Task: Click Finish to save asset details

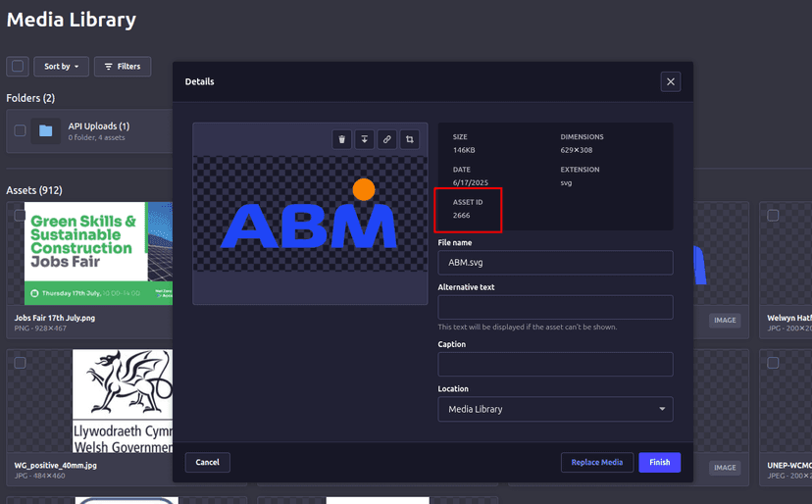Action: pyautogui.click(x=659, y=463)
